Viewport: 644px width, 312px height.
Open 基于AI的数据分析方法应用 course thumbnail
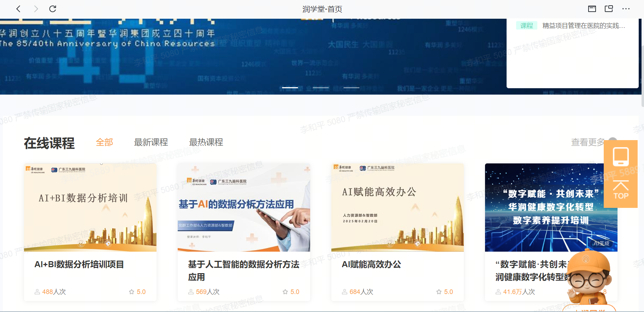tap(244, 208)
